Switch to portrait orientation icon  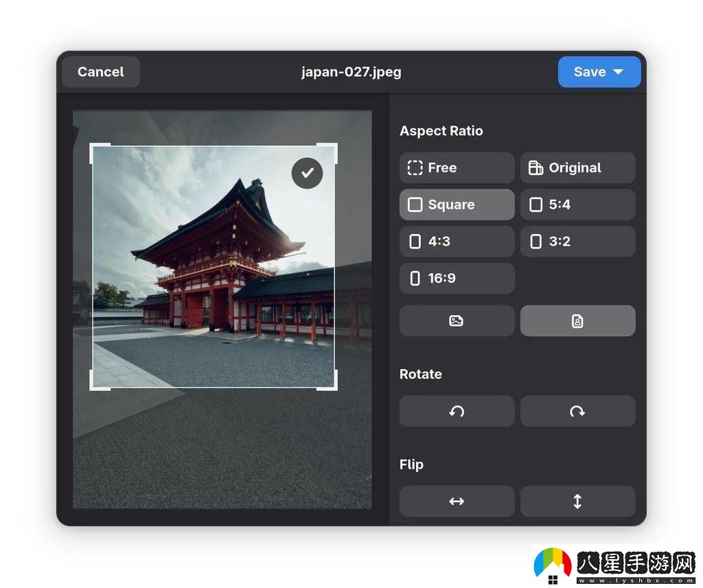tap(577, 321)
